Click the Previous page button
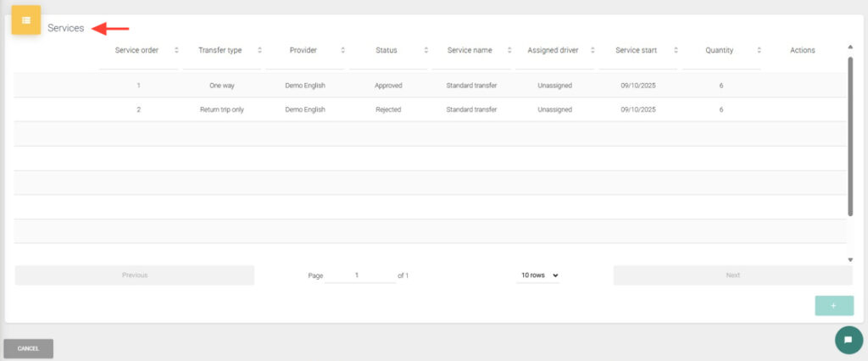 (x=135, y=275)
